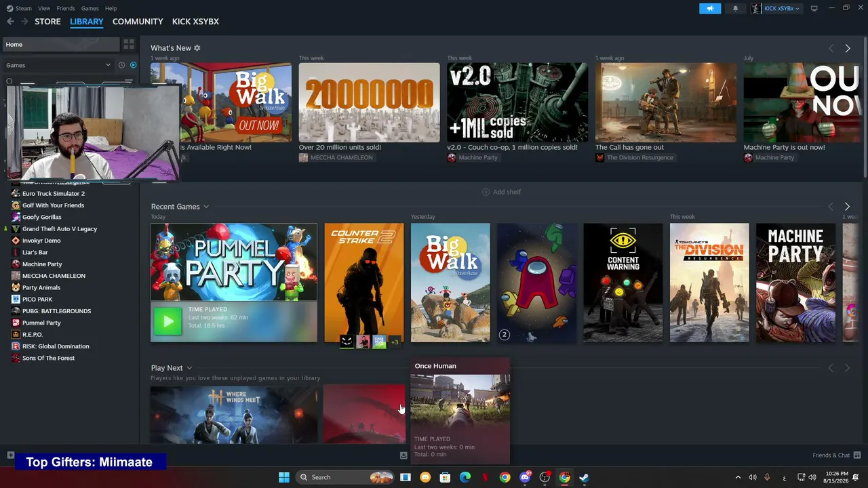Show next What's New items
This screenshot has height=488, width=868.
pyautogui.click(x=848, y=48)
